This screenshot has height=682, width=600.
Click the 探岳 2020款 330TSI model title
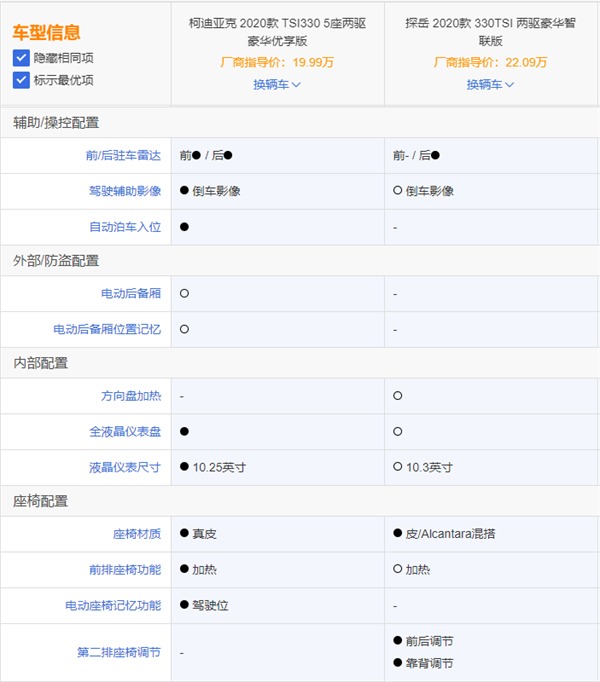pos(490,31)
